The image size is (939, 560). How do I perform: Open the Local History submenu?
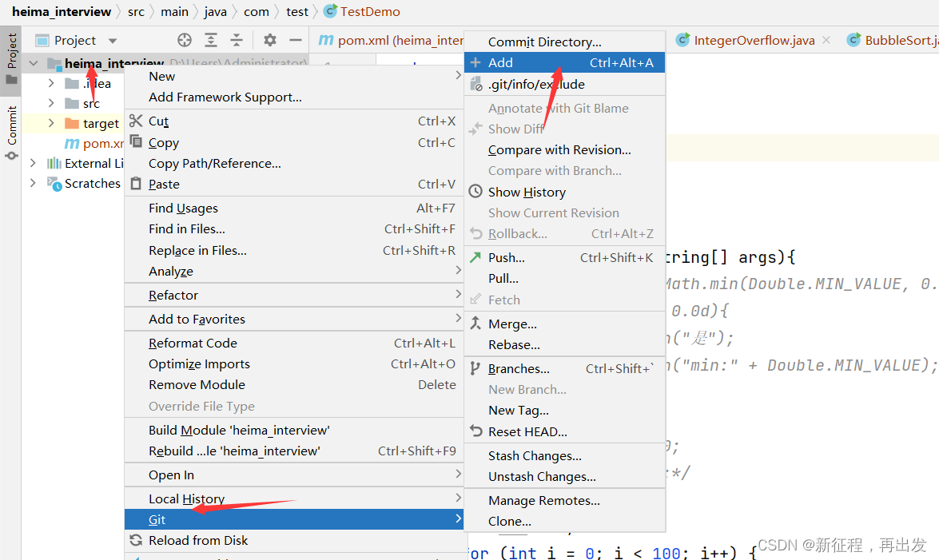294,499
